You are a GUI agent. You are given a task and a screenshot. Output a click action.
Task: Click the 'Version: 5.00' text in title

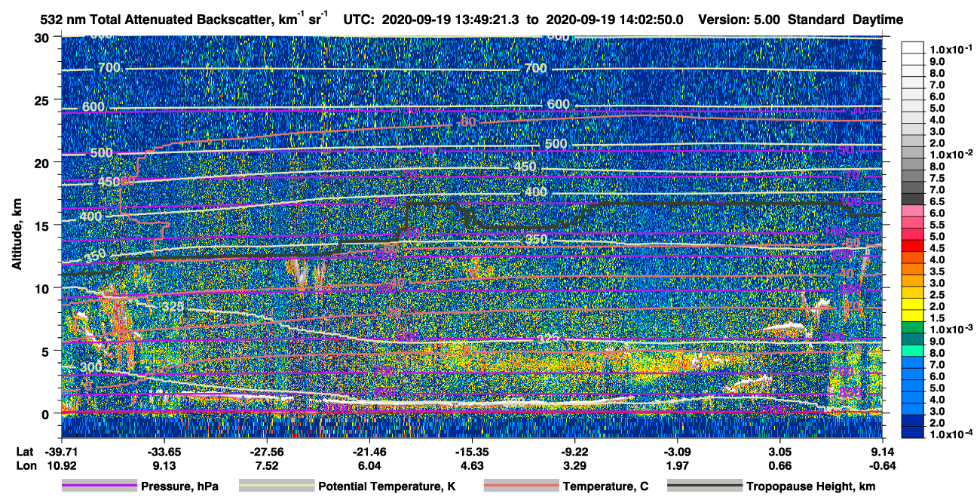pos(740,20)
